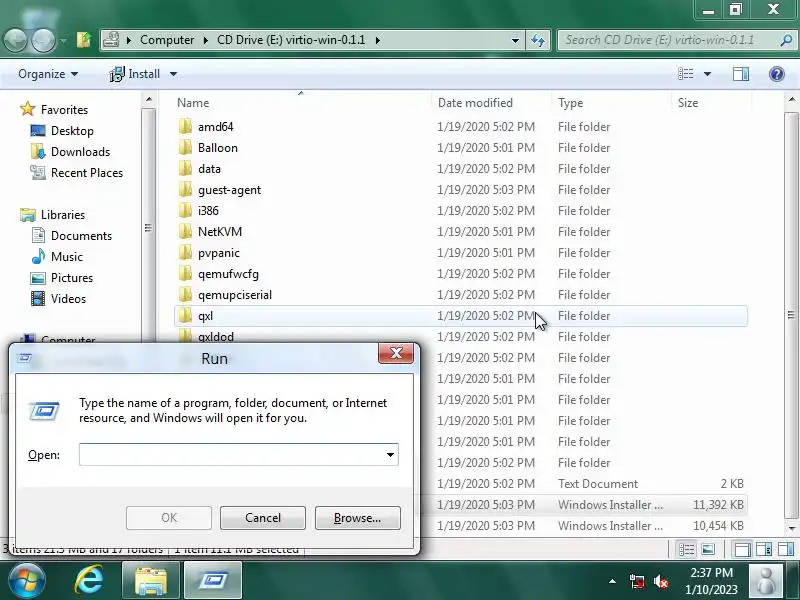
Task: Expand the arrow after CD Drive (E:) path
Action: (x=378, y=40)
